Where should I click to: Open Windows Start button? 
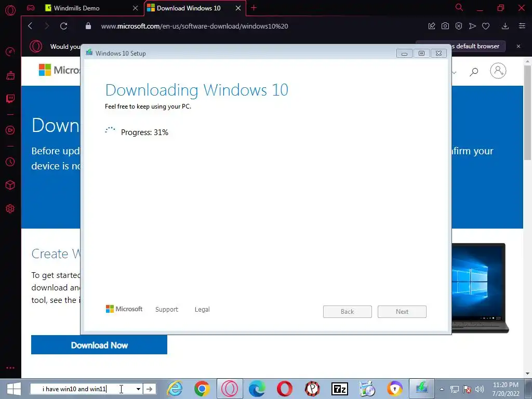(14, 389)
